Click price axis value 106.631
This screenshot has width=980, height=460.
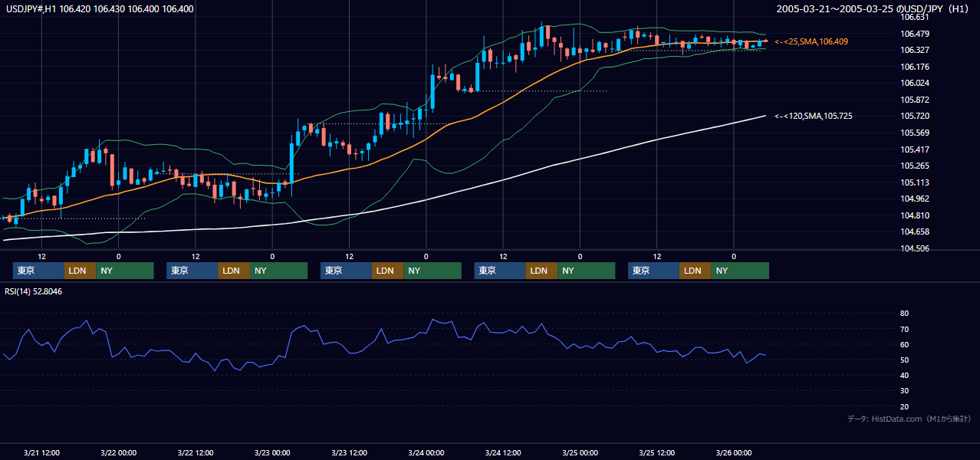(x=915, y=17)
